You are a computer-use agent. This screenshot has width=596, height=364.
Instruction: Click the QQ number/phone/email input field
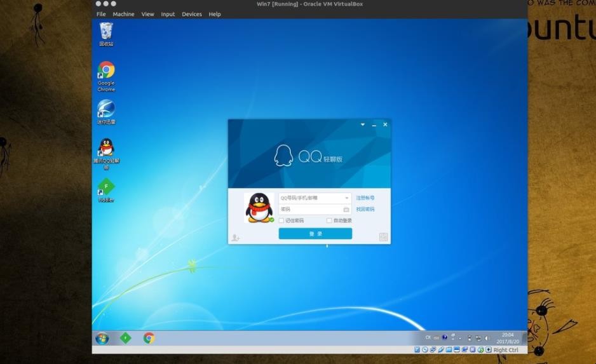pos(315,198)
